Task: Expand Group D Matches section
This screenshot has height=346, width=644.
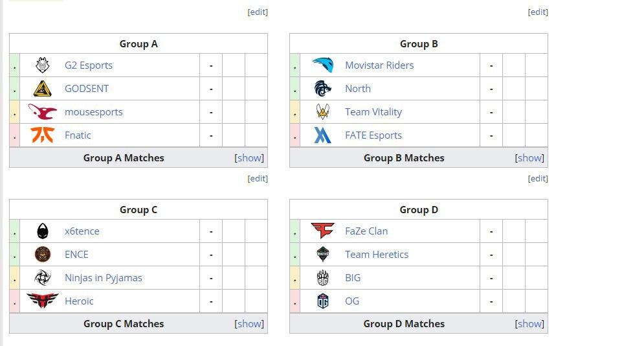Action: click(529, 324)
